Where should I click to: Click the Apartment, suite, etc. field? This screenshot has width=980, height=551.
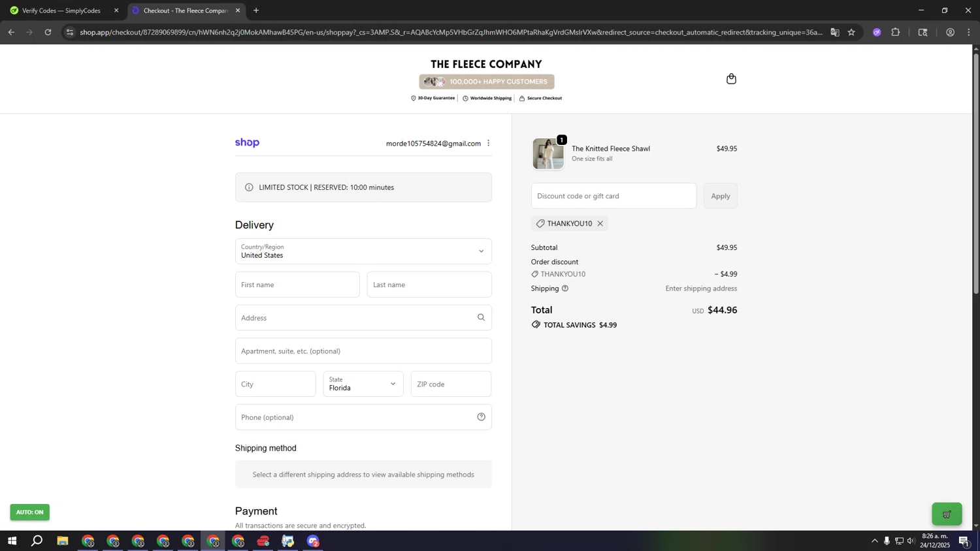click(363, 351)
